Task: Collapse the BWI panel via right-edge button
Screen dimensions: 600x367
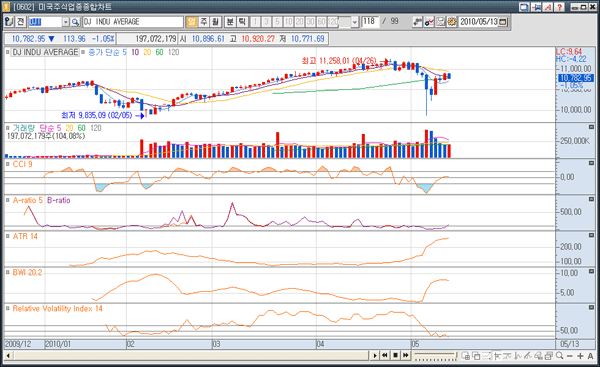Action: pyautogui.click(x=591, y=271)
